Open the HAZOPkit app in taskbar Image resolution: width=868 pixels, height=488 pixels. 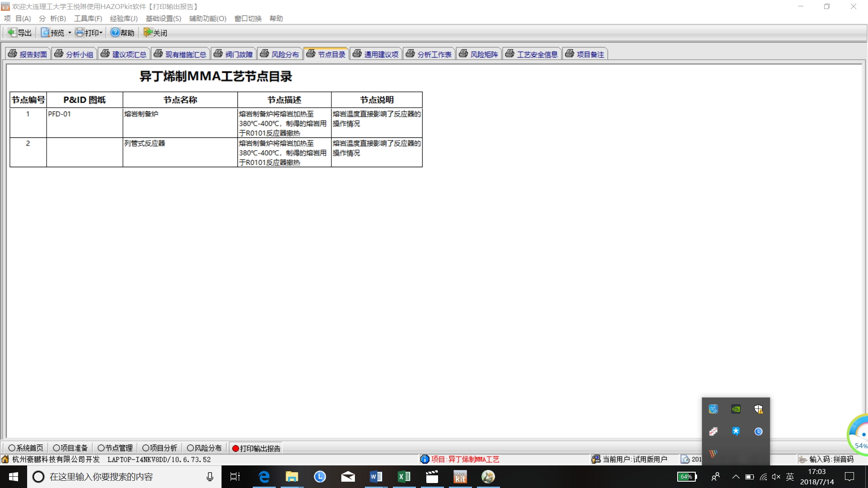coord(460,477)
